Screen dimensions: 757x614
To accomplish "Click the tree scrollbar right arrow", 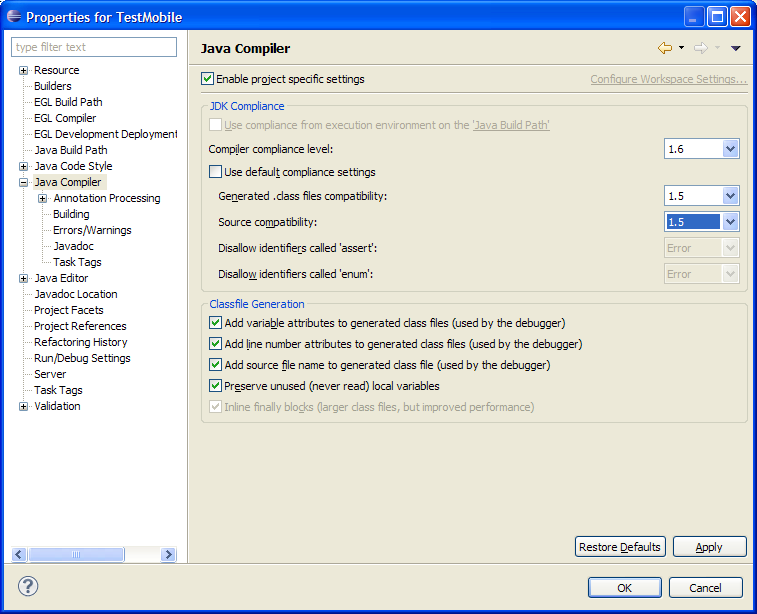I will [x=168, y=554].
